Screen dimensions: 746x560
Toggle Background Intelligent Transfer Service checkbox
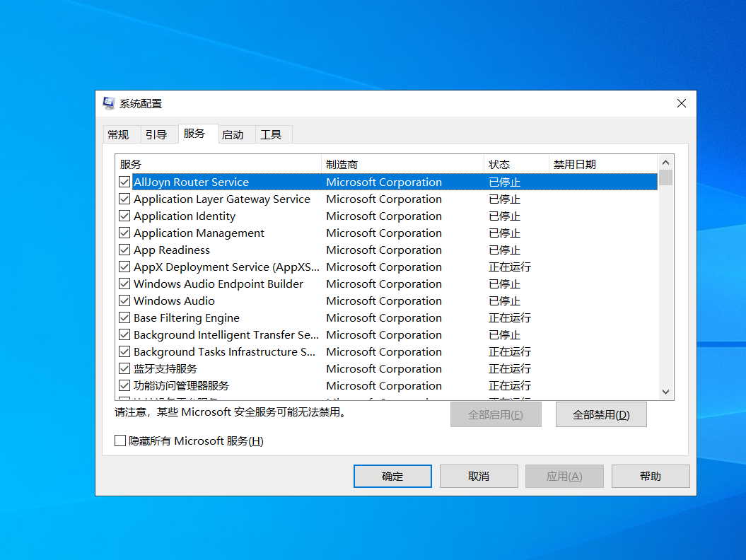124,335
